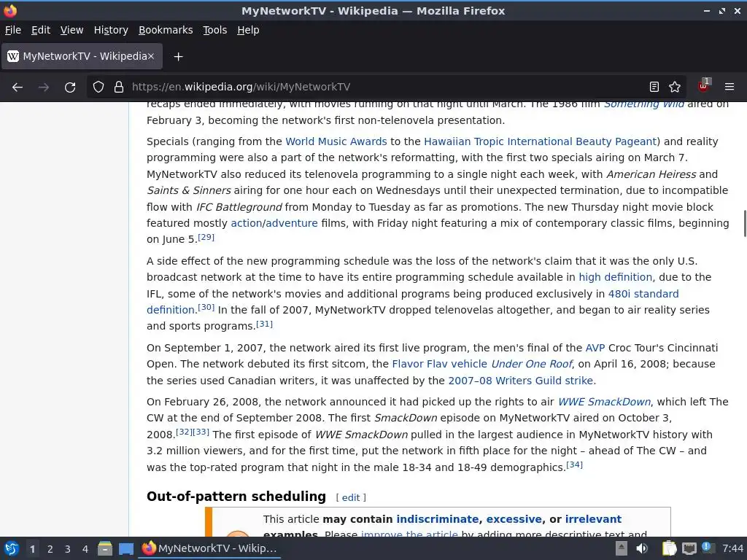
Task: Click the MyNetworkTV Firefox taskbar entry
Action: (209, 548)
